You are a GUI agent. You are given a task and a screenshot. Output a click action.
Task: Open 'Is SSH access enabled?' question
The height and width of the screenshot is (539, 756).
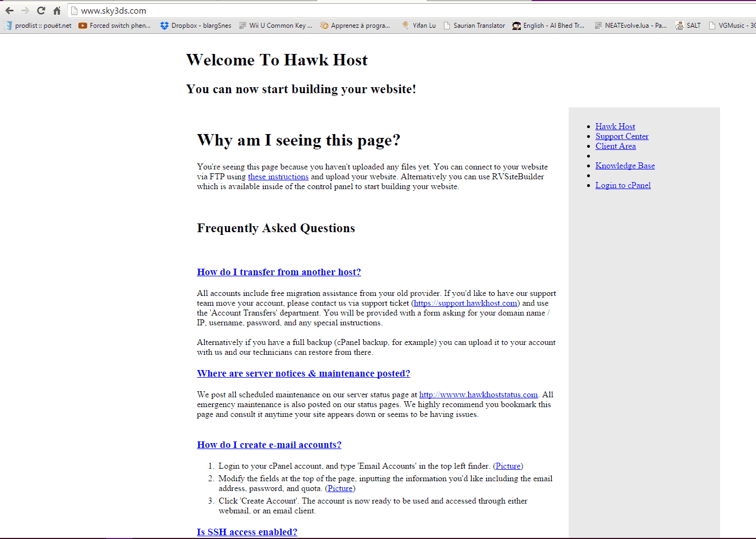click(x=247, y=532)
